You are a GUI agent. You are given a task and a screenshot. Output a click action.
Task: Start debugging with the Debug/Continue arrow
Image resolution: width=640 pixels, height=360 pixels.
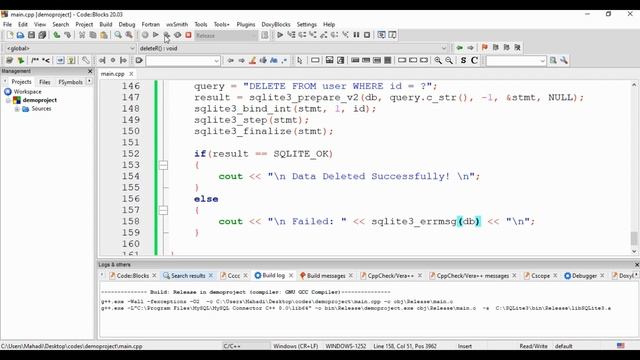tap(280, 35)
